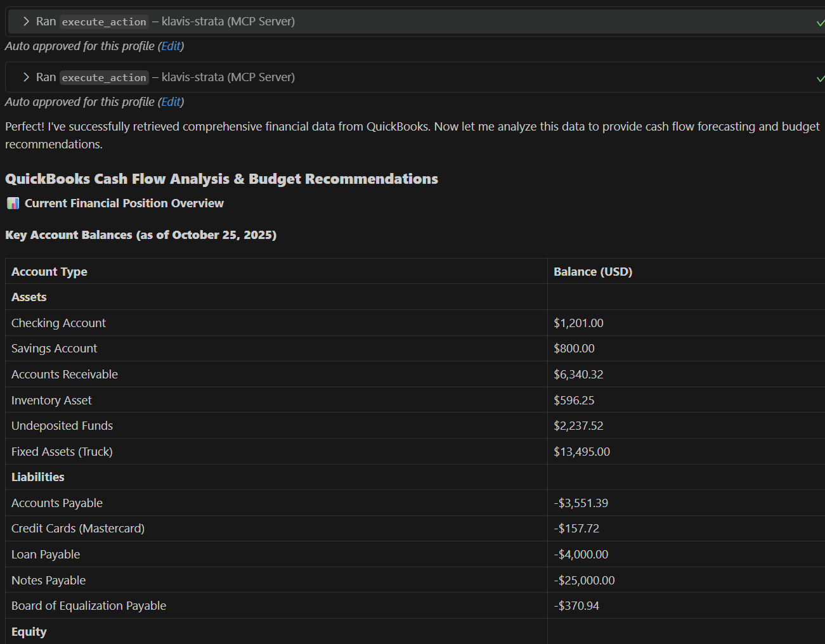Click the execute_action code badge in second tool block
The width and height of the screenshot is (825, 644).
point(103,77)
